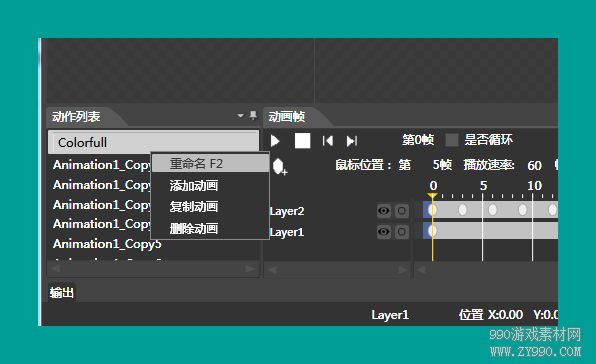Switch to the 动作列表 tab
Image resolution: width=596 pixels, height=364 pixels.
click(76, 116)
